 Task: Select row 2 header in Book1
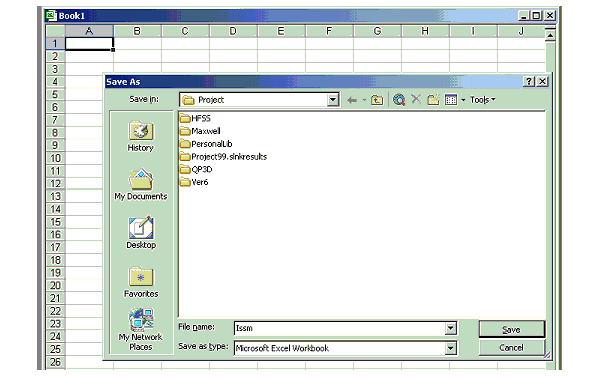pos(55,57)
